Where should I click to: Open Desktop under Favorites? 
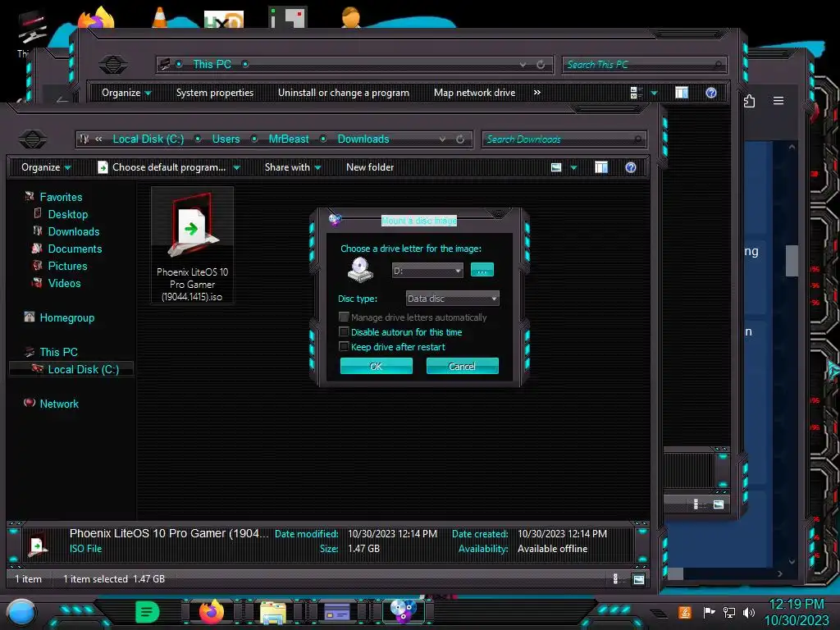tap(67, 214)
